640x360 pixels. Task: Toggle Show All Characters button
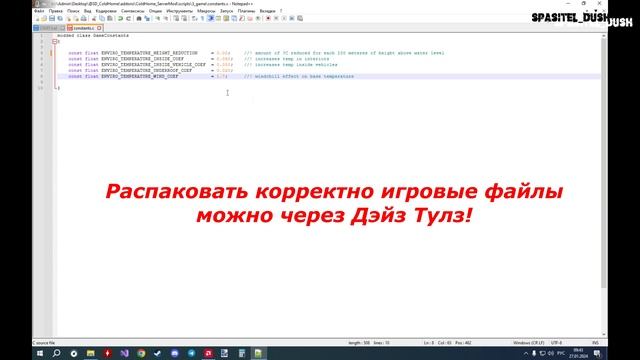coord(202,18)
